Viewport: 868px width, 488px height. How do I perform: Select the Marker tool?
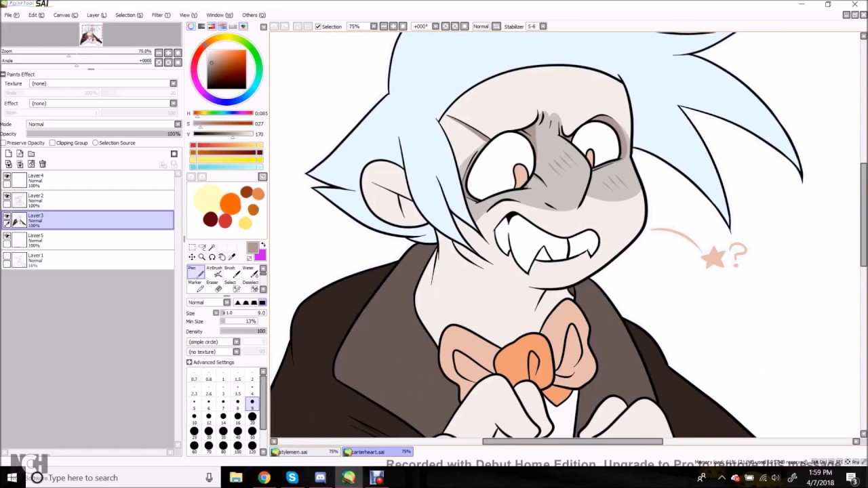coord(195,286)
